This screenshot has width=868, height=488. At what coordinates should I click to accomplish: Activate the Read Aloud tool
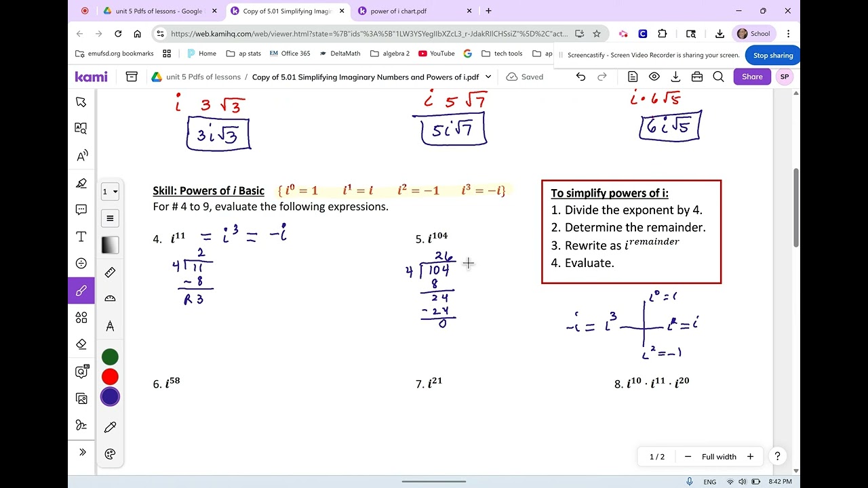click(81, 156)
